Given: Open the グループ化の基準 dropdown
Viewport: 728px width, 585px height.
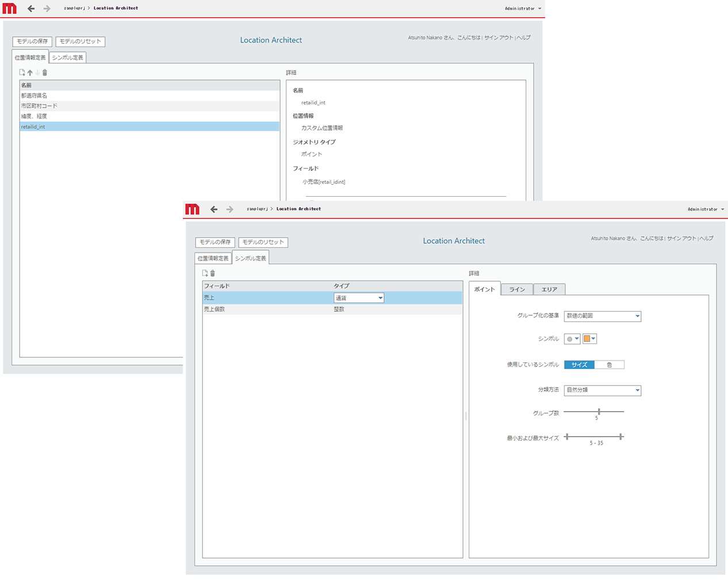Looking at the screenshot, I should 602,316.
